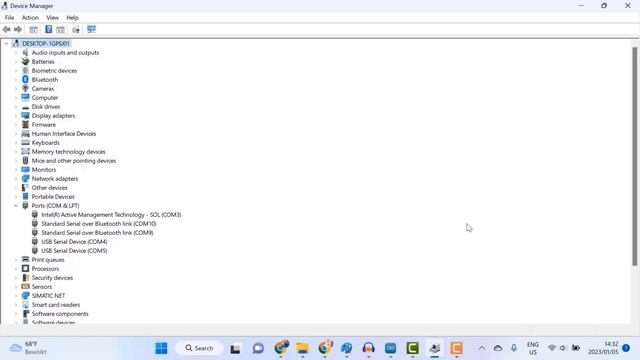Select the Computer row
The width and height of the screenshot is (640, 360).
tap(45, 98)
